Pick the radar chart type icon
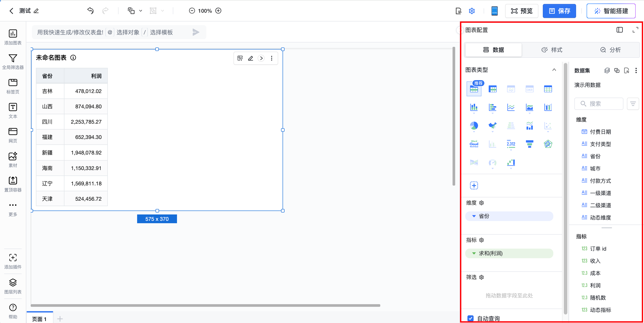Viewport: 644px width, 323px height. 548,144
